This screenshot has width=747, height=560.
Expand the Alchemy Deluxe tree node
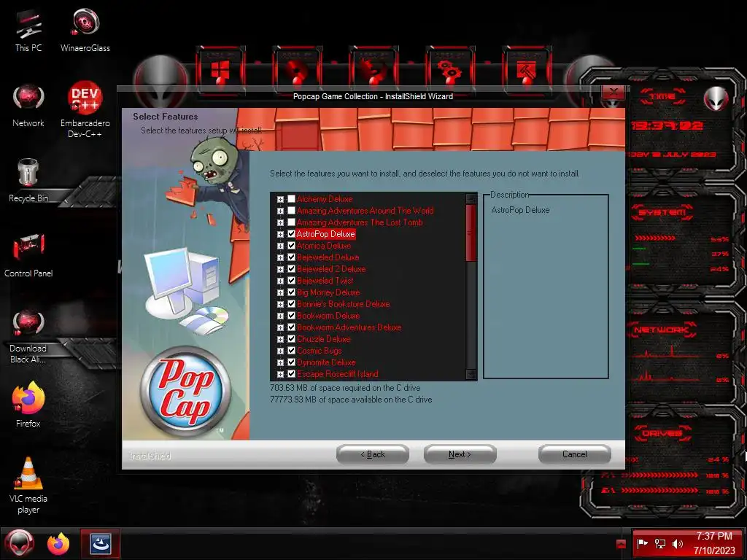pos(280,200)
